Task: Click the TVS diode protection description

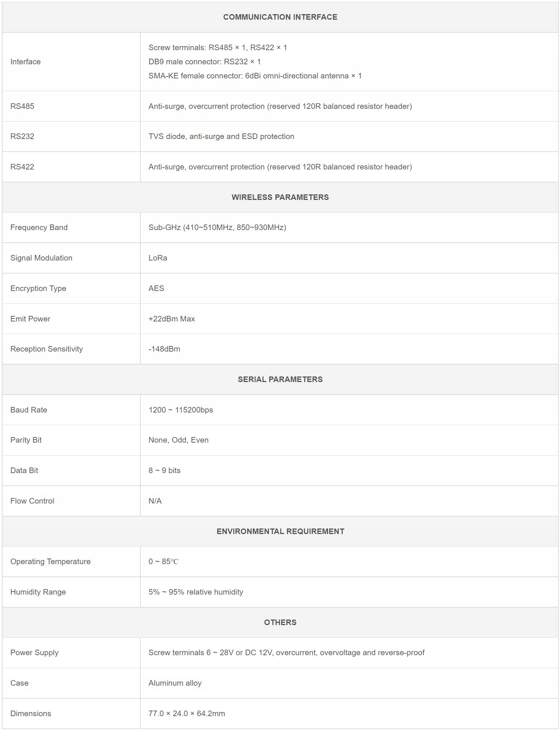Action: coord(221,136)
